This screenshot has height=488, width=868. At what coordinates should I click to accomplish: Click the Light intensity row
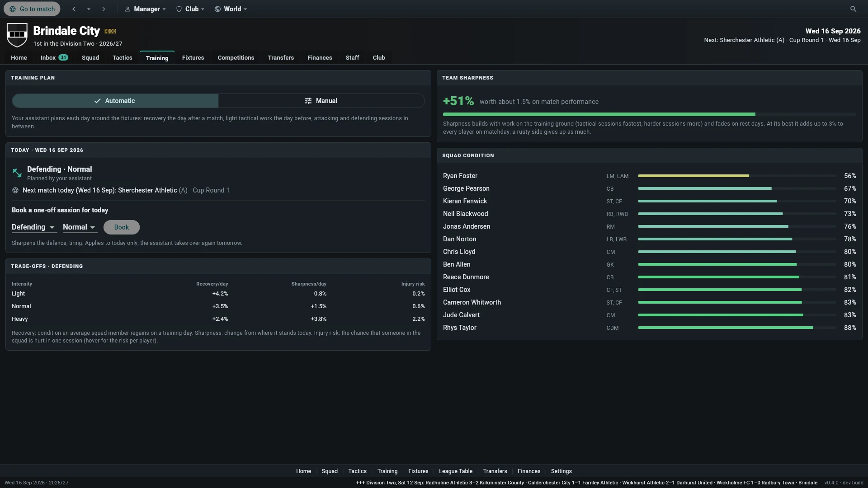click(218, 294)
